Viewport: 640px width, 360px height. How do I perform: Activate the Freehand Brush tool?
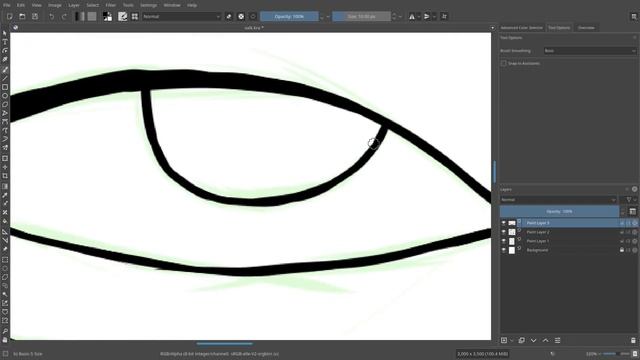point(5,69)
